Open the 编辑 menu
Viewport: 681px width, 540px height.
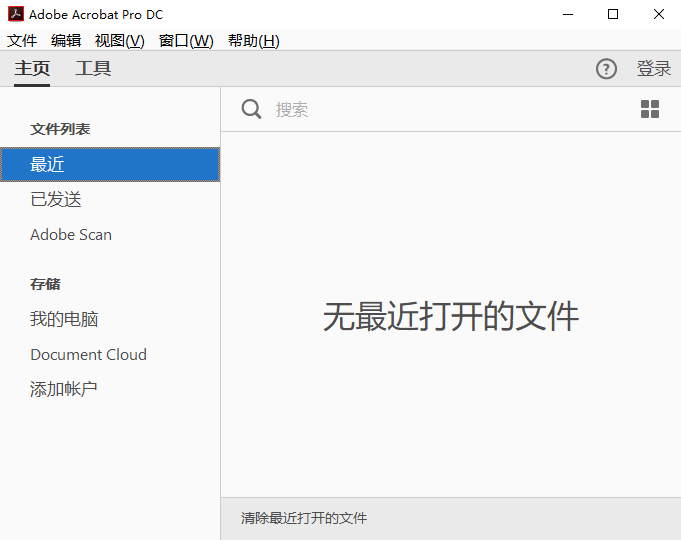(x=66, y=41)
